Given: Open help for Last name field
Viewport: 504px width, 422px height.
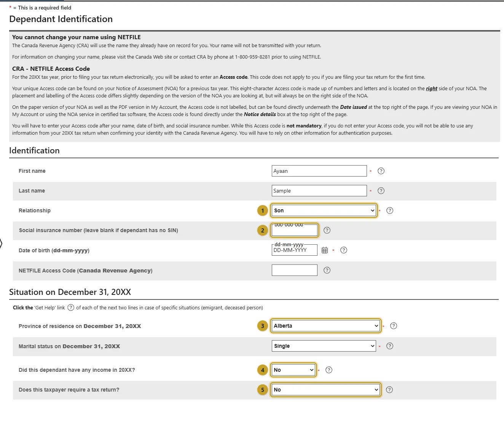Looking at the screenshot, I should (381, 191).
